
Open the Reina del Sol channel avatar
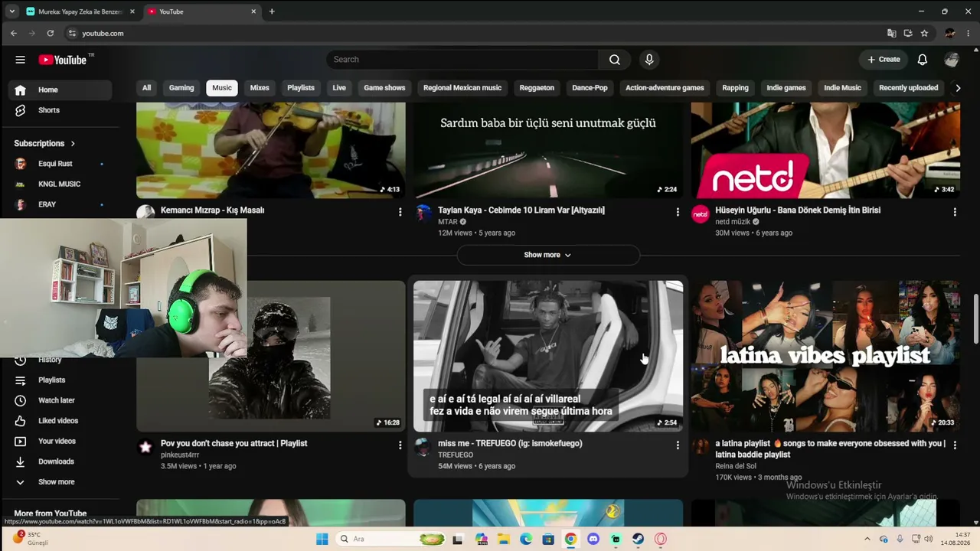click(x=701, y=447)
